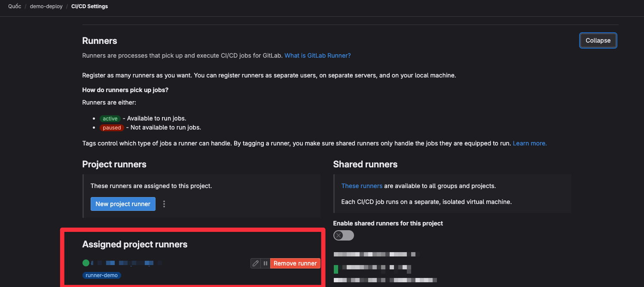Follow the Learn more link about tags

pos(529,143)
